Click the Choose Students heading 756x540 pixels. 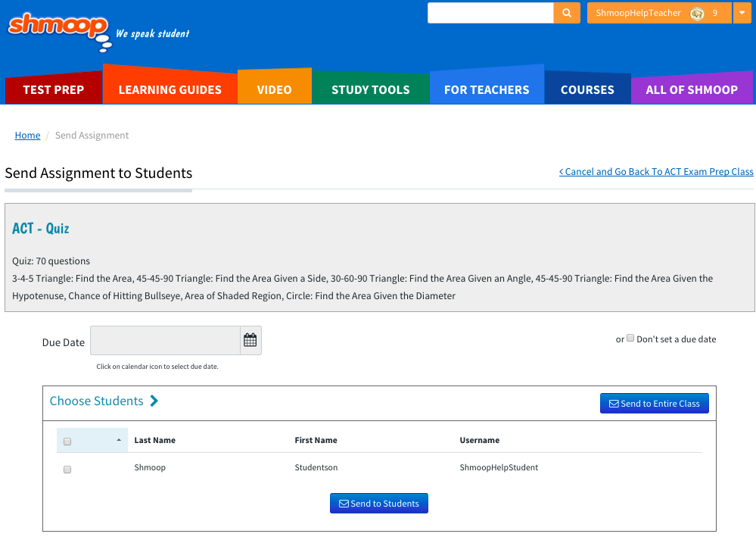[x=96, y=401]
